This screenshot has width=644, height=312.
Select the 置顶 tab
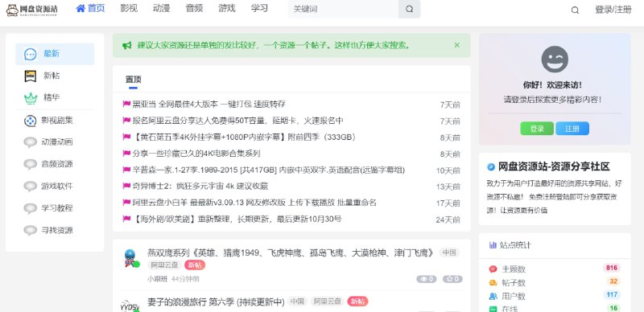point(133,80)
